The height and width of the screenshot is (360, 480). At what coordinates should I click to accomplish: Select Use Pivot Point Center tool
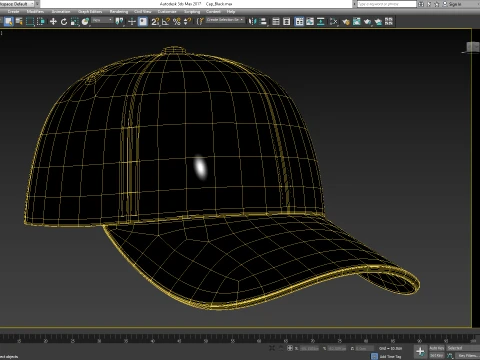[119, 22]
